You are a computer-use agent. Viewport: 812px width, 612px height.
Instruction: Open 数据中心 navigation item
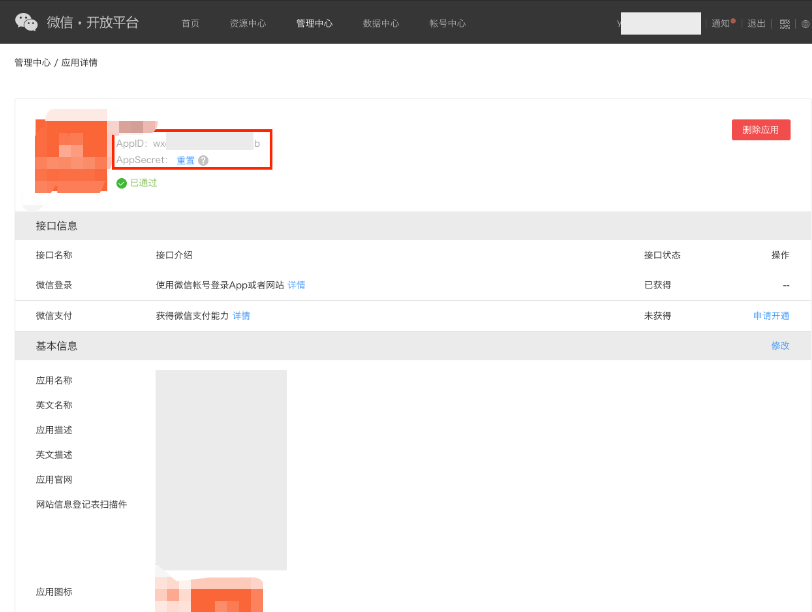[381, 23]
